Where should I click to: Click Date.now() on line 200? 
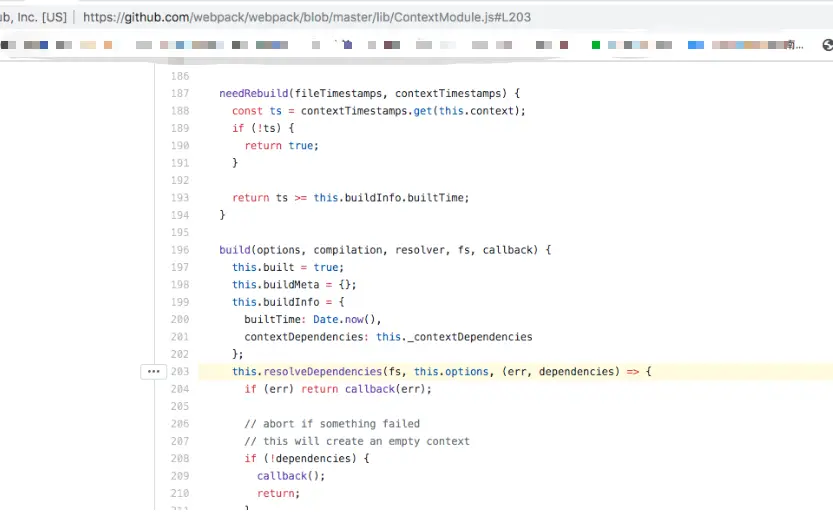344,320
